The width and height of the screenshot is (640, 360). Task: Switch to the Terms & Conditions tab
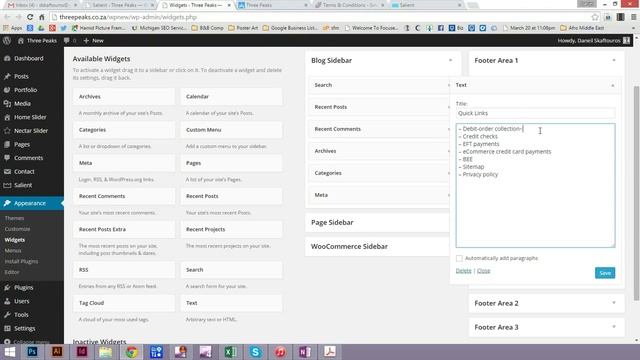click(350, 5)
